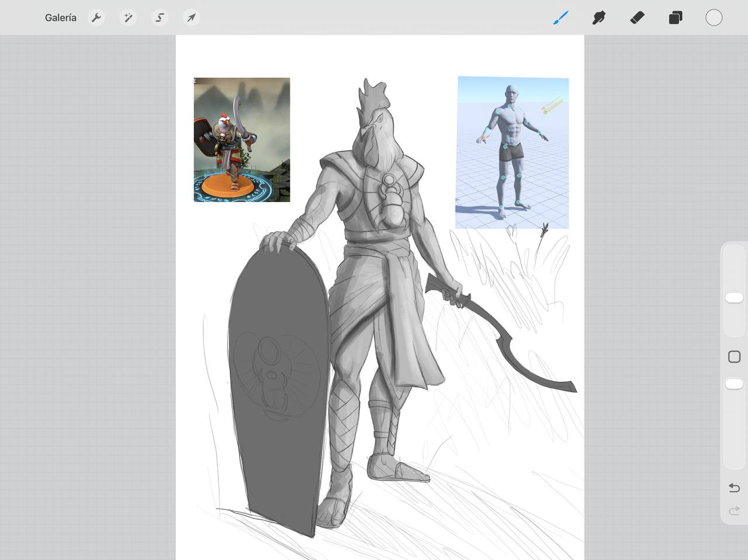Open the Galería to view all artworks
Screen dimensions: 748x560
pos(60,18)
